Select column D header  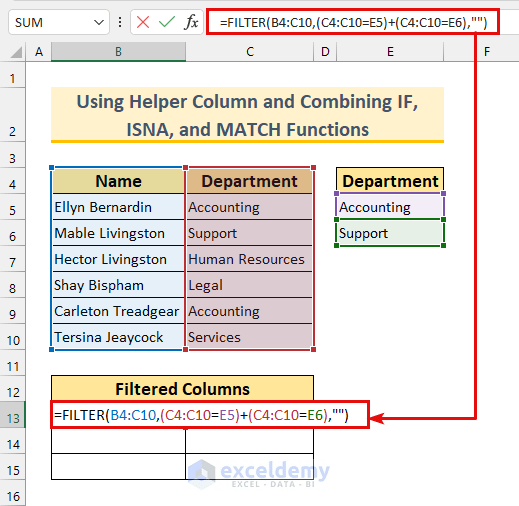tap(325, 52)
